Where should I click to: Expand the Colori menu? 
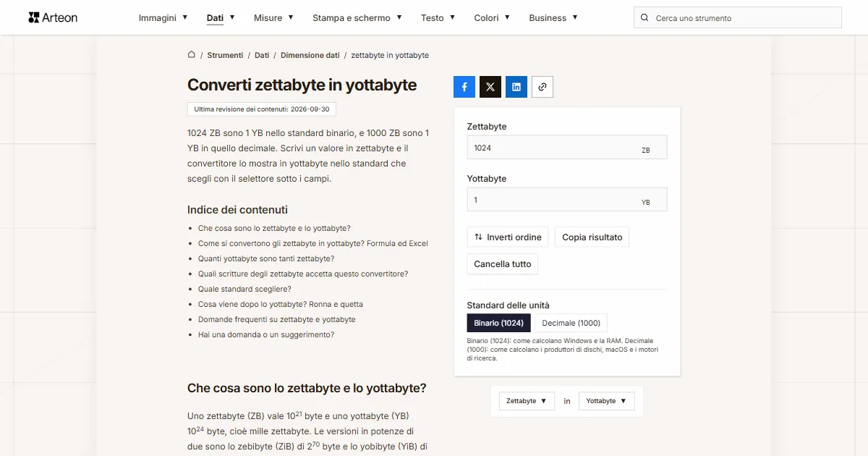492,17
